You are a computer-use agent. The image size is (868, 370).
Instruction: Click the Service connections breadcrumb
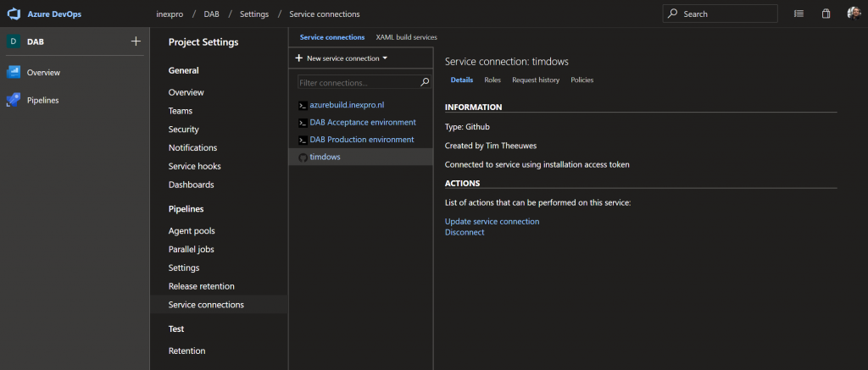pos(325,14)
